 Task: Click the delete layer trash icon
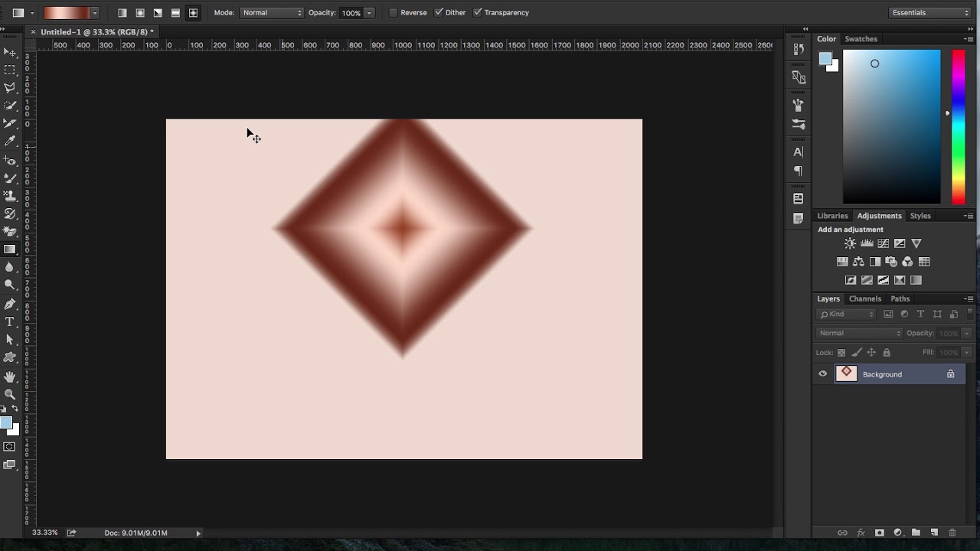click(952, 533)
